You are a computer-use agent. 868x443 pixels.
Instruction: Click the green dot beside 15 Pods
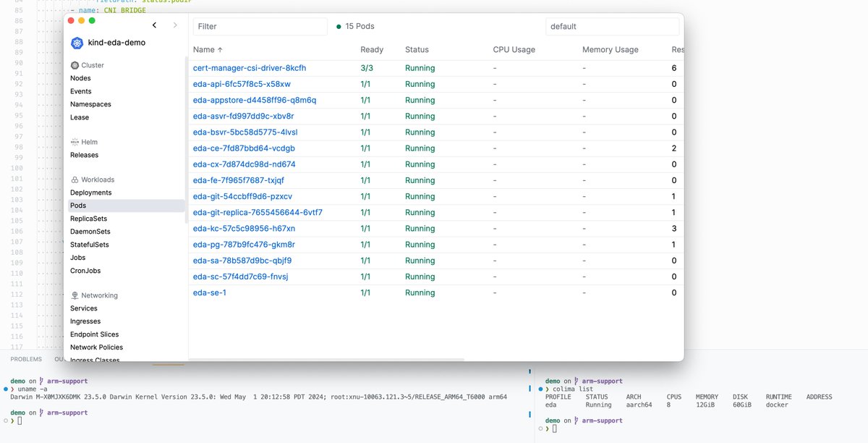(x=339, y=26)
